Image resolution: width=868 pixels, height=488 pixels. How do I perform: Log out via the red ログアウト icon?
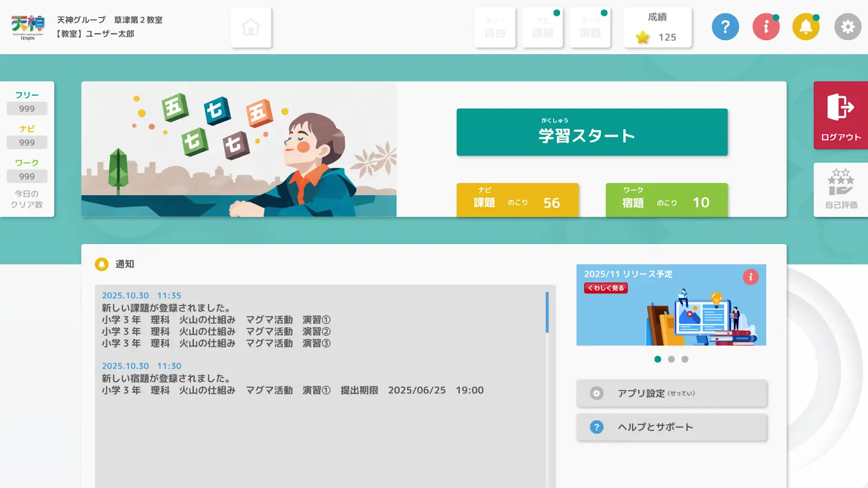coord(840,115)
